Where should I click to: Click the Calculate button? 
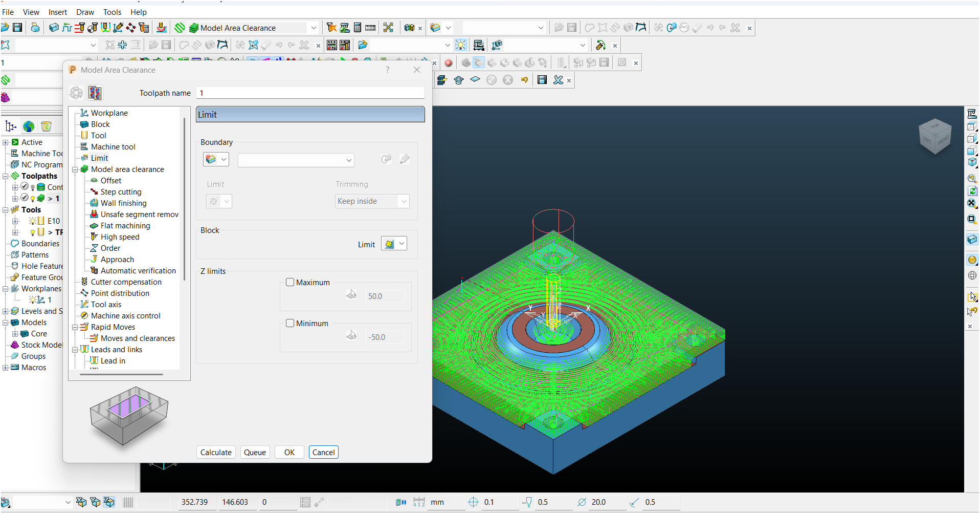click(216, 452)
